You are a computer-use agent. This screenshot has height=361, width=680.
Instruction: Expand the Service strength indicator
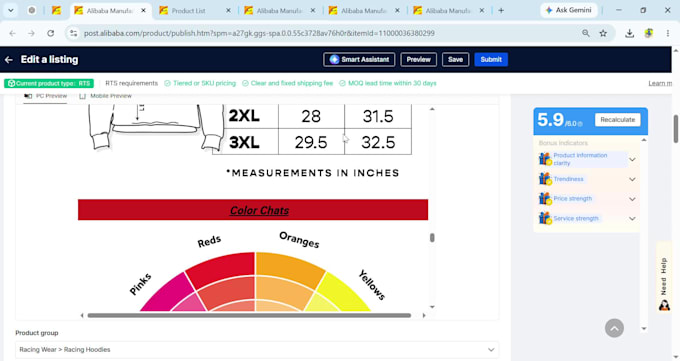point(632,219)
